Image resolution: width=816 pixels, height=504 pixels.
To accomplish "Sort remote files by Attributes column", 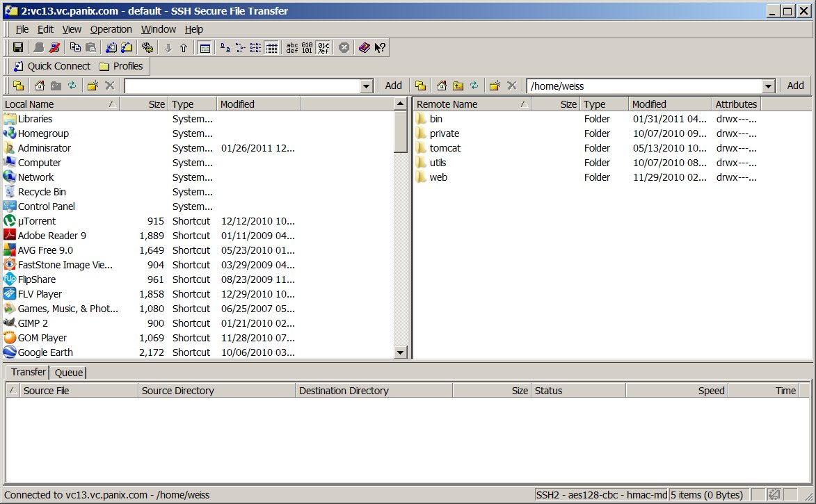I will pyautogui.click(x=736, y=104).
